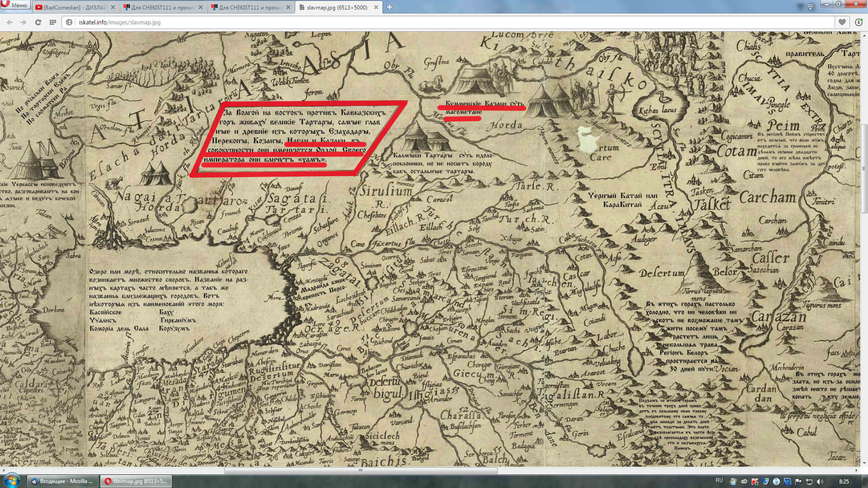
Task: Close the slavmap.jpg tab
Action: (x=376, y=7)
